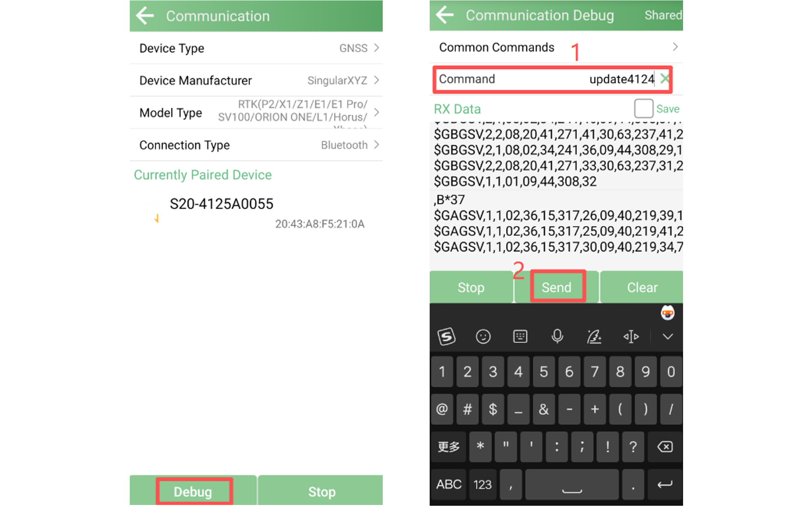The image size is (812, 507).
Task: Tap the number 9 key
Action: pyautogui.click(x=646, y=372)
